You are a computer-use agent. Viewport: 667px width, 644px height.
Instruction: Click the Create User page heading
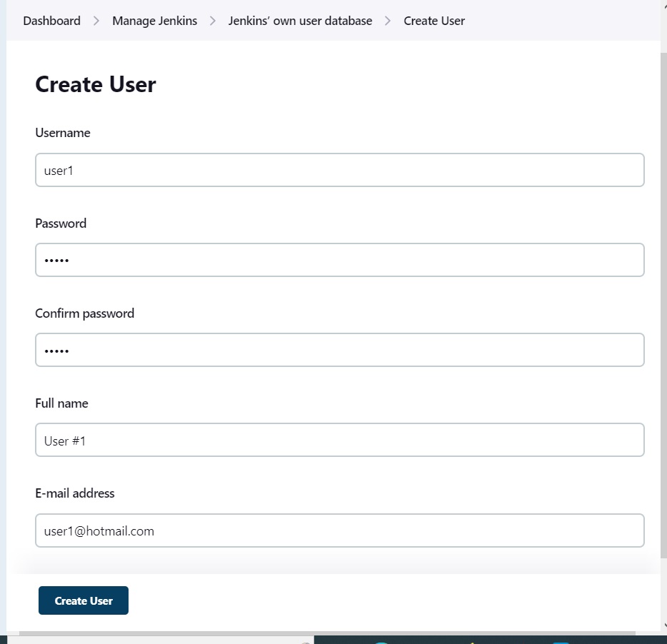click(96, 84)
